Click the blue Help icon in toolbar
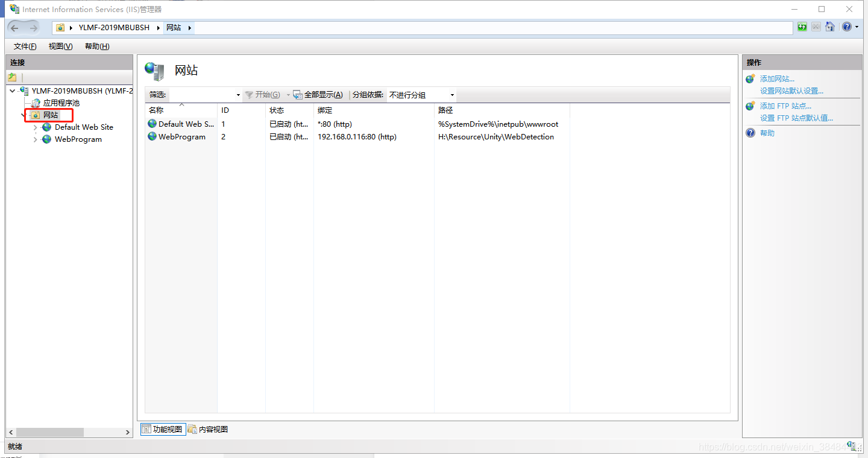The image size is (868, 458). coord(847,27)
